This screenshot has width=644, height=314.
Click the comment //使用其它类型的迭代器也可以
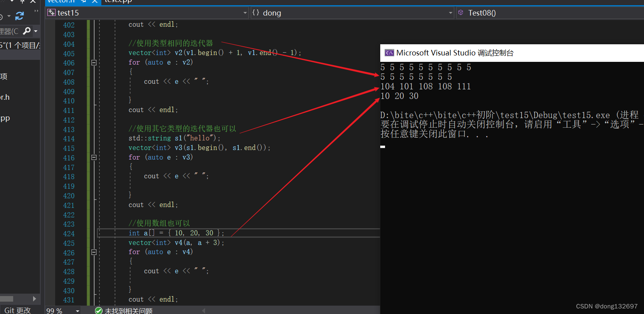click(x=182, y=128)
